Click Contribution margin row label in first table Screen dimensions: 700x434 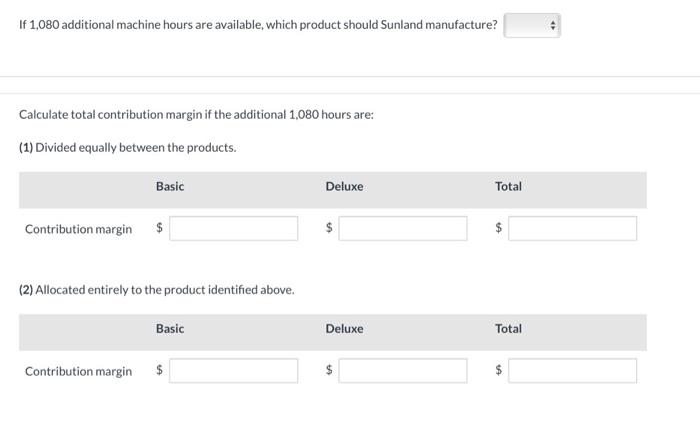coord(78,229)
